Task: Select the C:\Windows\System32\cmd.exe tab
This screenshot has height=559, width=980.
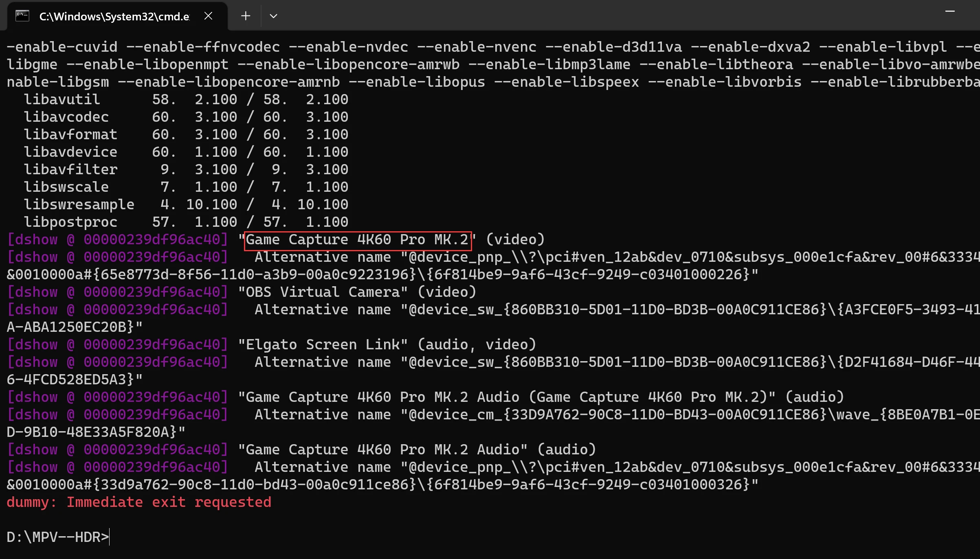Action: coord(114,16)
